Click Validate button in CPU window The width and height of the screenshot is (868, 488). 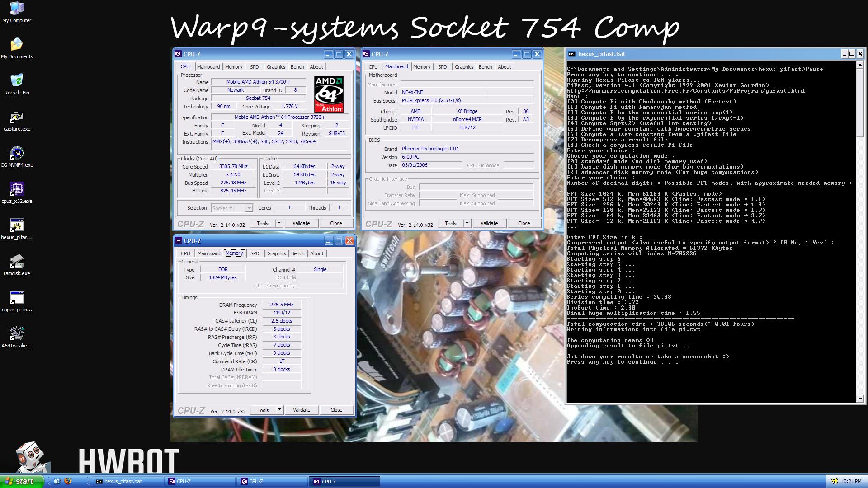coord(301,223)
